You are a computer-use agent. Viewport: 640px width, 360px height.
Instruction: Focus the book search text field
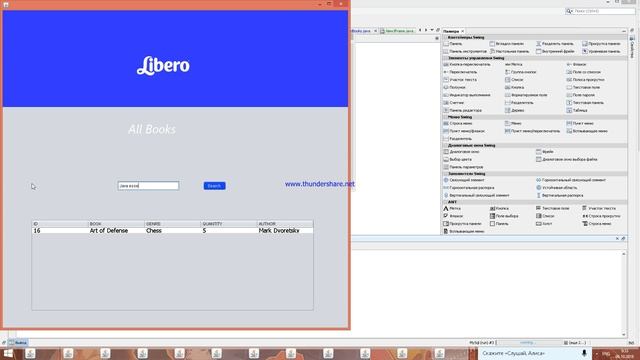coord(148,186)
